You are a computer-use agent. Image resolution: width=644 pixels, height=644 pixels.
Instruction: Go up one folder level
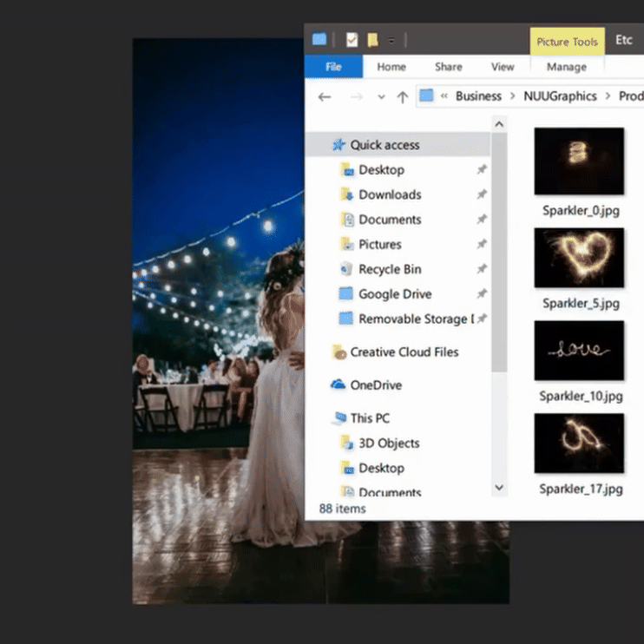click(402, 97)
